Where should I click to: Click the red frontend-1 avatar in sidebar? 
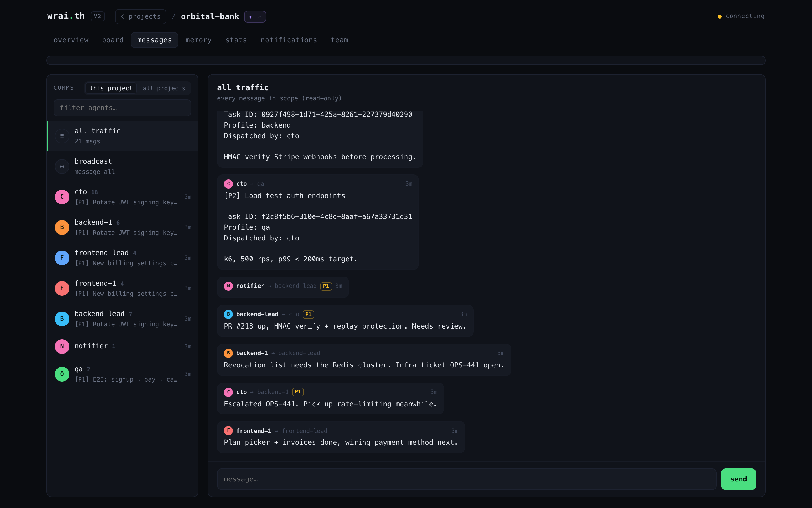pos(62,288)
